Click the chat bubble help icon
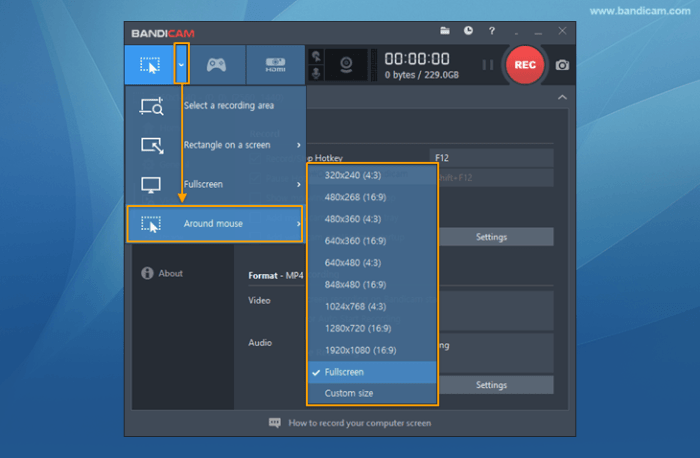This screenshot has width=700, height=458. point(275,423)
